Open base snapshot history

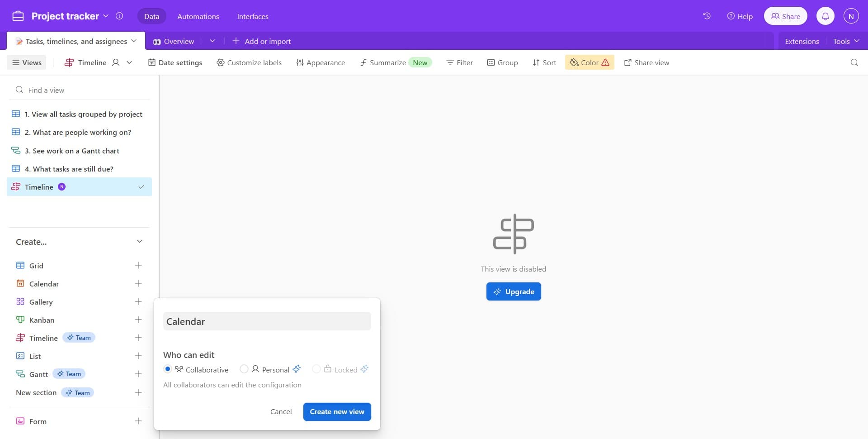[707, 15]
